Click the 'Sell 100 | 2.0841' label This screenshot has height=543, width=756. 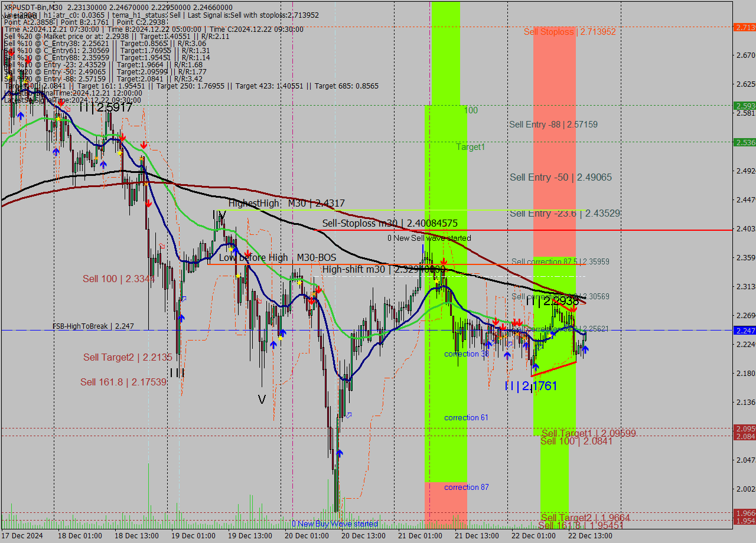pos(576,441)
